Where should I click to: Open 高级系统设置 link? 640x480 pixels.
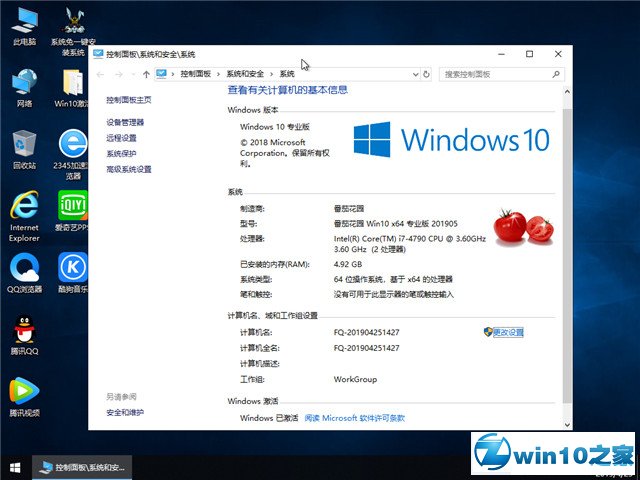(x=129, y=169)
